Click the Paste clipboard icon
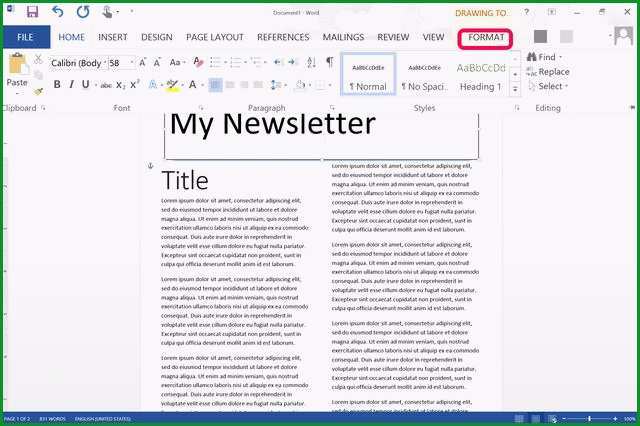 (x=17, y=64)
